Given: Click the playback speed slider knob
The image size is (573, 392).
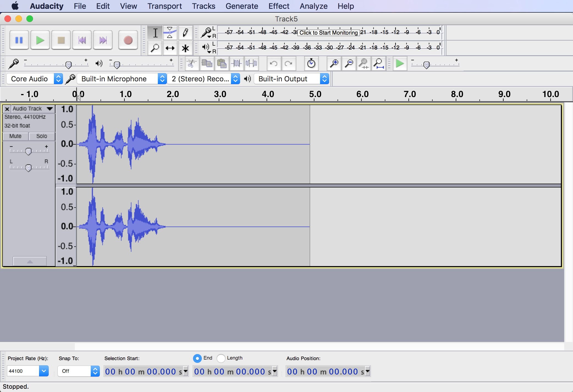Looking at the screenshot, I should pyautogui.click(x=426, y=65).
